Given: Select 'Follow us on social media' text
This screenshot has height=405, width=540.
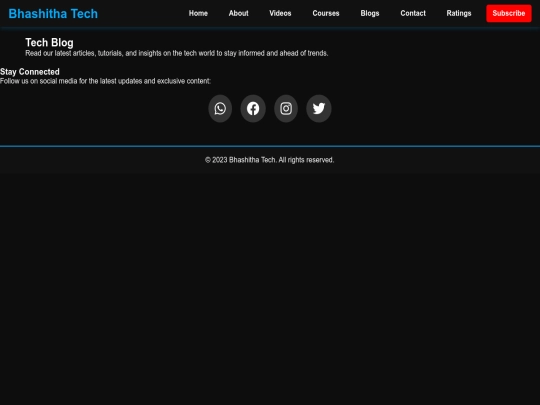Looking at the screenshot, I should coord(105,81).
